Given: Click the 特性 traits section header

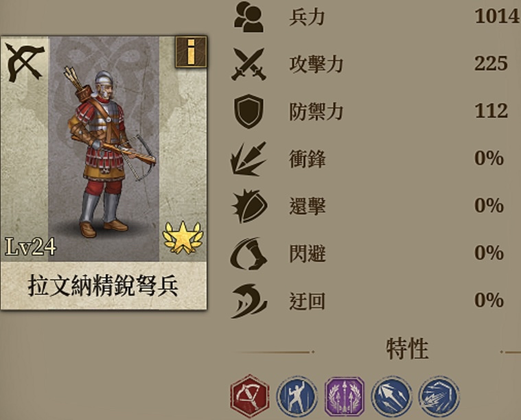Looking at the screenshot, I should (407, 349).
